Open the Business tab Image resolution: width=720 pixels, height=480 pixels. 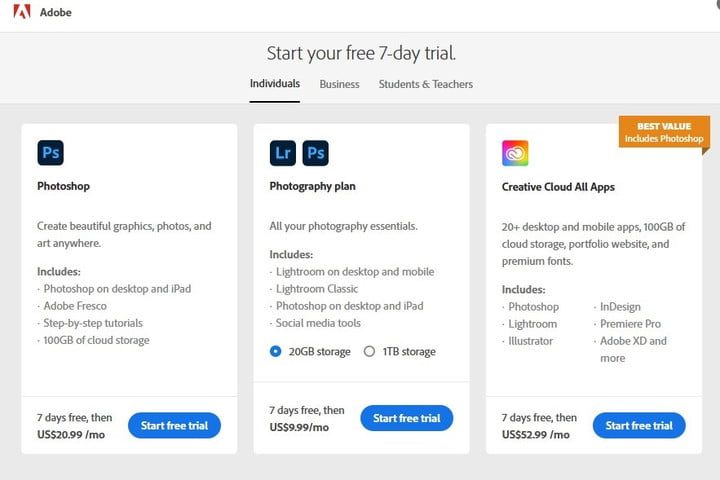point(339,84)
